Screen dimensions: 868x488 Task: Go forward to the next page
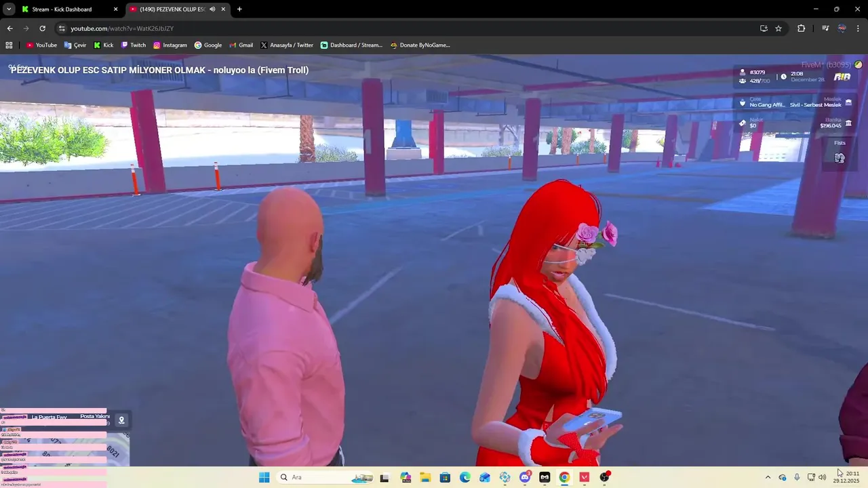[x=26, y=28]
